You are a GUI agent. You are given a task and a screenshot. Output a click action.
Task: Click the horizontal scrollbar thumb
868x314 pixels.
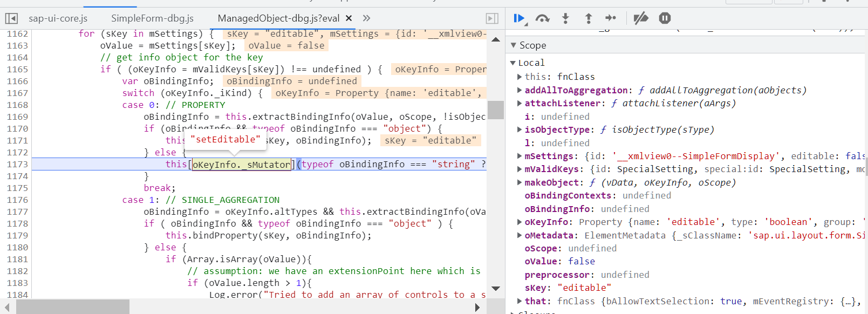tap(73, 308)
